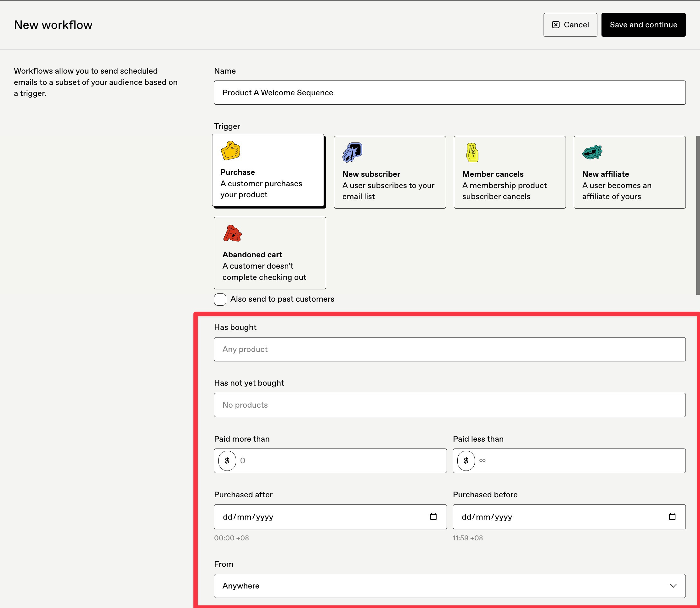Open the Has bought product selector
This screenshot has height=608, width=700.
(x=449, y=349)
